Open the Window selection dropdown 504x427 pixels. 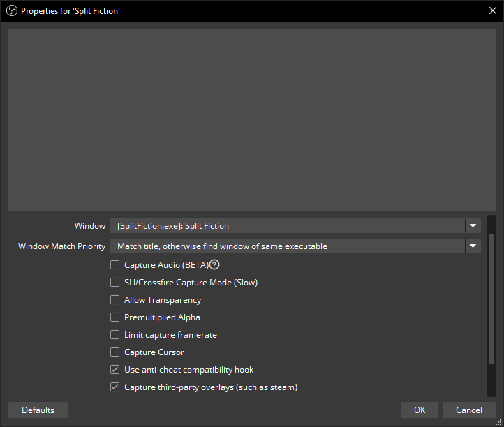(x=295, y=226)
